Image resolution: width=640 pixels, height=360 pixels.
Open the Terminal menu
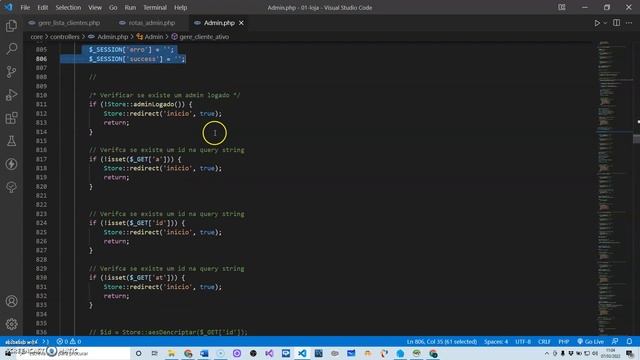[x=155, y=7]
